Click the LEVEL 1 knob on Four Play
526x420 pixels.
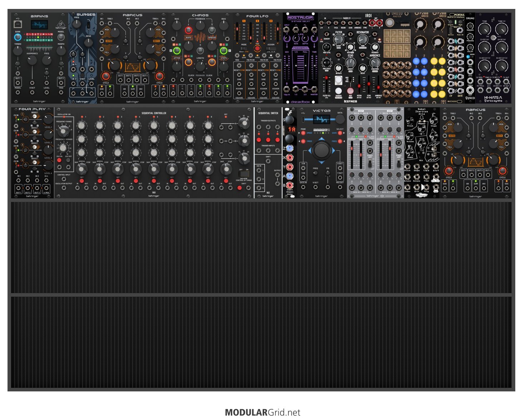click(x=48, y=119)
